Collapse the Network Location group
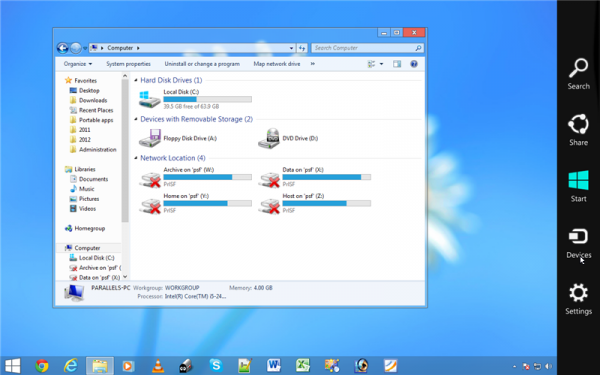The width and height of the screenshot is (600, 375). [136, 158]
